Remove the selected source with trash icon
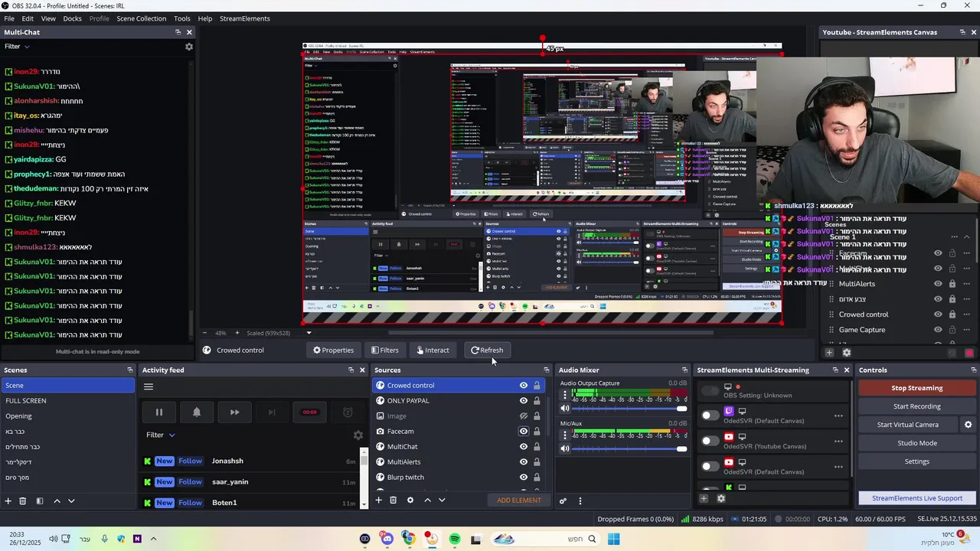This screenshot has height=551, width=980. [393, 500]
